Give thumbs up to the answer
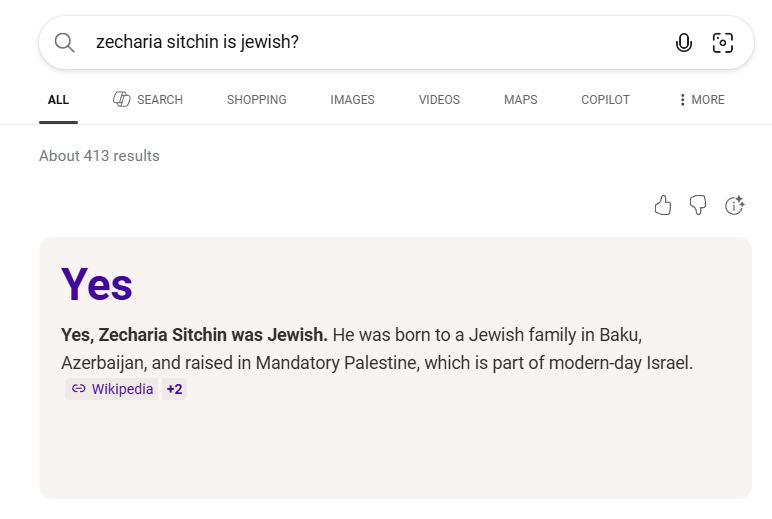The height and width of the screenshot is (519, 772). [x=662, y=205]
